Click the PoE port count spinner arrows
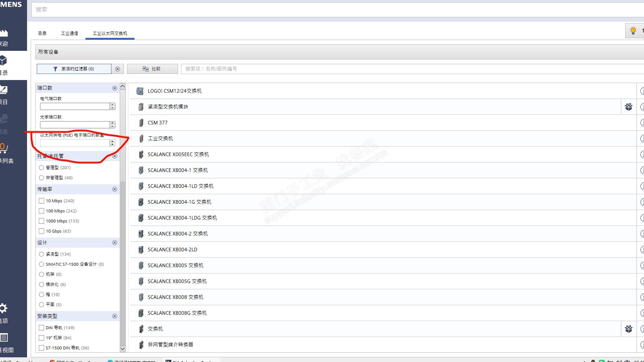 [x=113, y=143]
